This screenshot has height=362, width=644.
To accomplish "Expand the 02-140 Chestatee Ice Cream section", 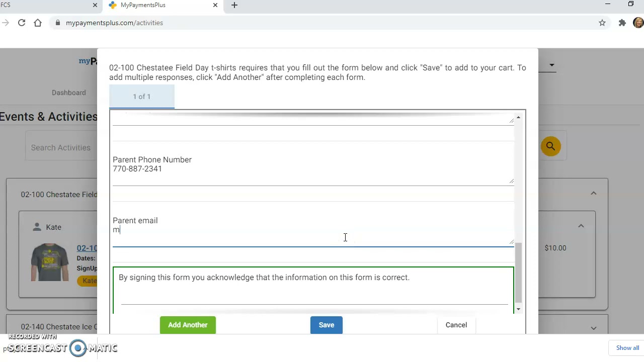I will tap(593, 328).
